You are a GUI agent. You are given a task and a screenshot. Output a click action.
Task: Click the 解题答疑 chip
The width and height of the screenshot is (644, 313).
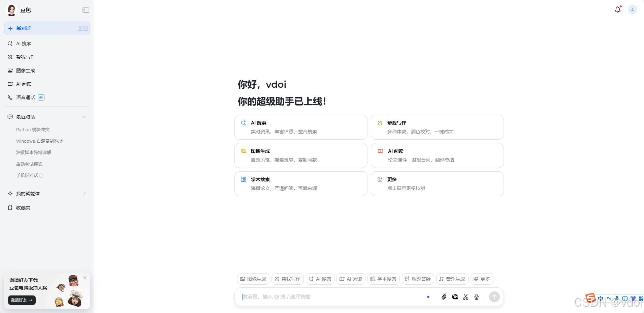[418, 279]
